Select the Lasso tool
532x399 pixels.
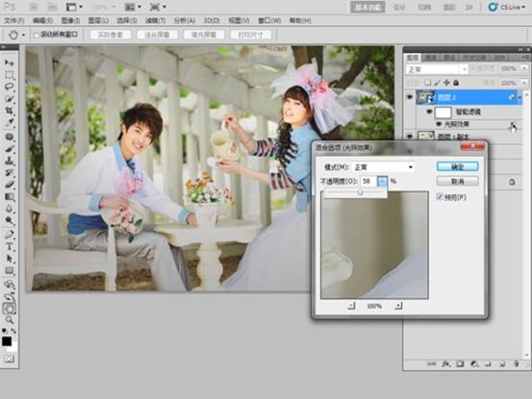(10, 87)
